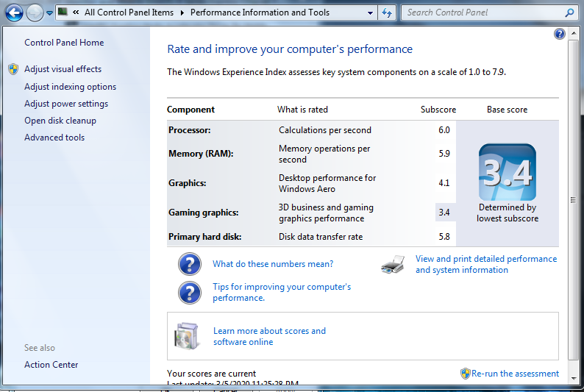Expand arrow after All Control Panel Items
584x392 pixels.
click(182, 13)
